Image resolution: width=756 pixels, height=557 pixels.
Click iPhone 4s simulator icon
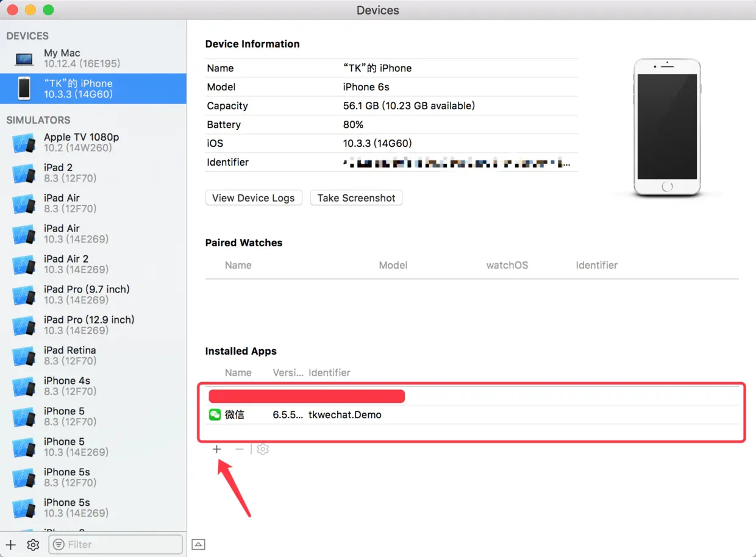(x=24, y=386)
